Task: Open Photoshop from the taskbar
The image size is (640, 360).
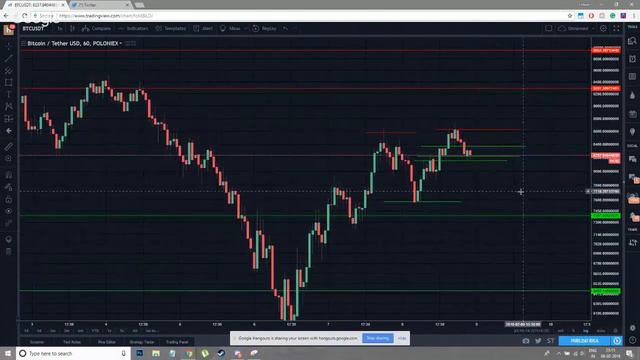Action: pyautogui.click(x=140, y=353)
